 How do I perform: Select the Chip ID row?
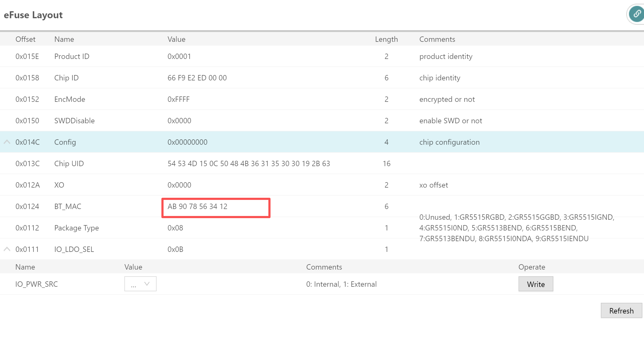coord(322,78)
